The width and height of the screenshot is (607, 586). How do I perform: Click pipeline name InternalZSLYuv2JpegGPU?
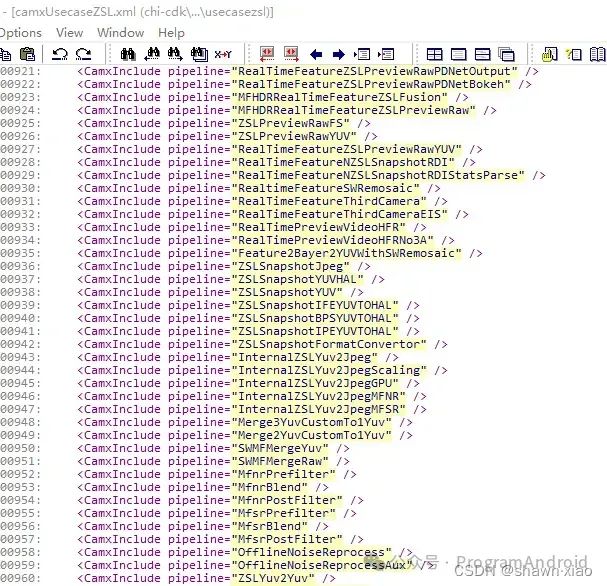(315, 383)
